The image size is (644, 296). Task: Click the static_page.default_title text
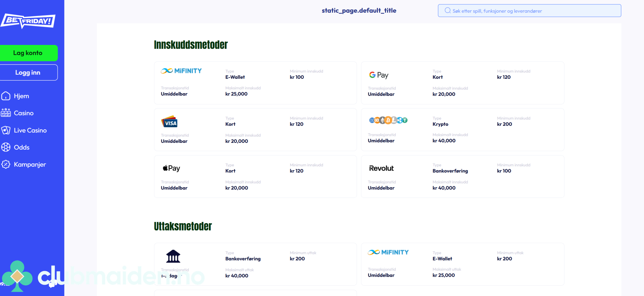359,11
